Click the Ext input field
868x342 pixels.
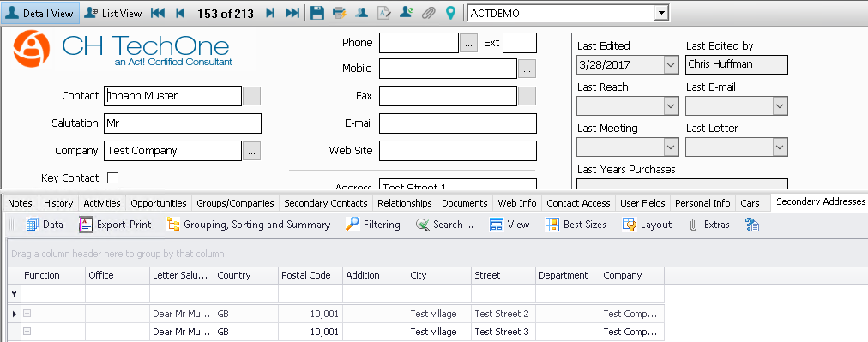pyautogui.click(x=520, y=43)
